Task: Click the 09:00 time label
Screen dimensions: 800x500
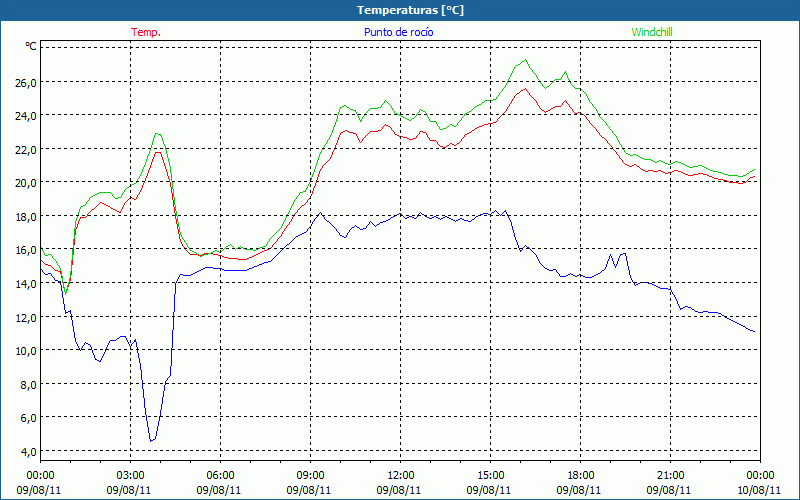Action: click(311, 476)
